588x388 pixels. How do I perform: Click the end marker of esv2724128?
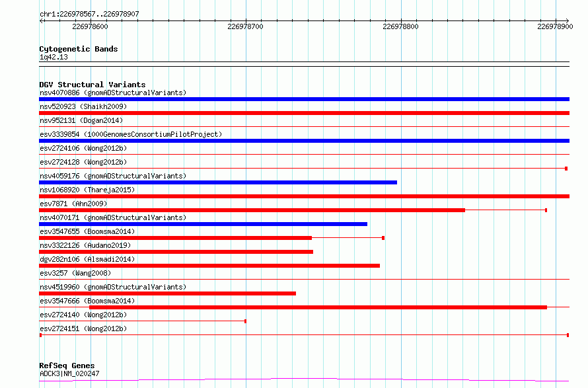pos(566,169)
